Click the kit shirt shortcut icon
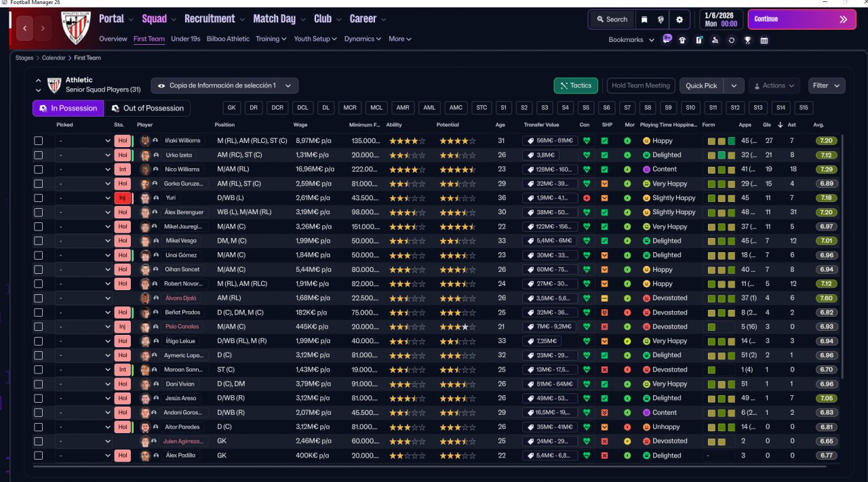The image size is (868, 482). [x=682, y=40]
